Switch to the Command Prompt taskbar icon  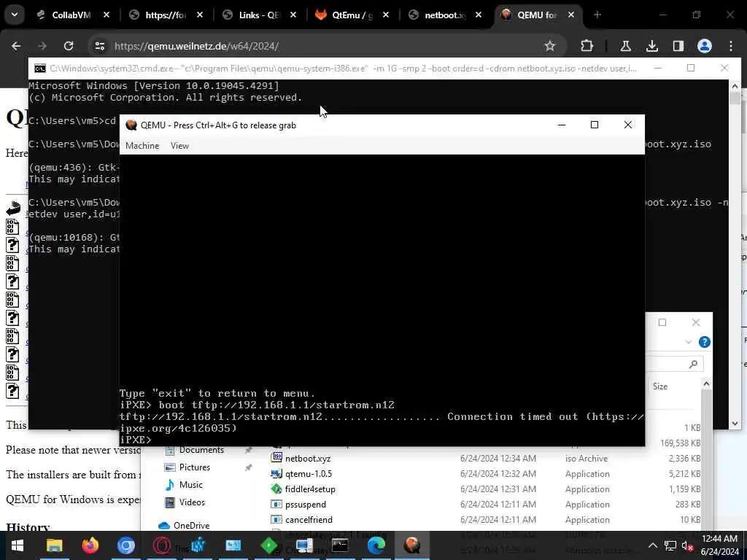tap(340, 545)
